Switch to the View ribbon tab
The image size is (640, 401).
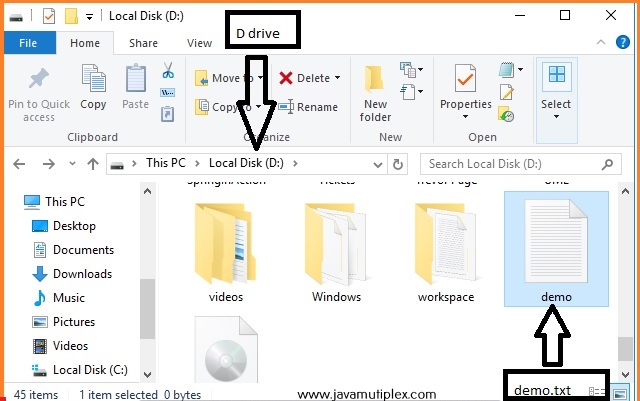[199, 43]
